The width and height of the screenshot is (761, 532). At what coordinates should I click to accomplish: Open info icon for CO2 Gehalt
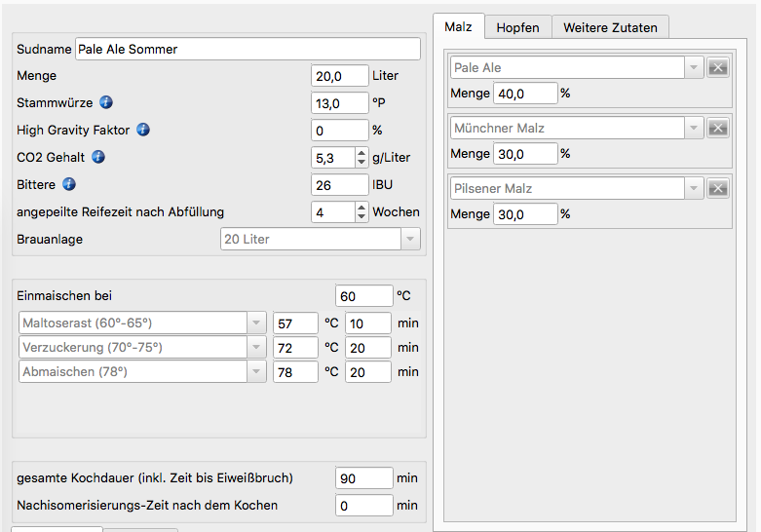pyautogui.click(x=98, y=157)
